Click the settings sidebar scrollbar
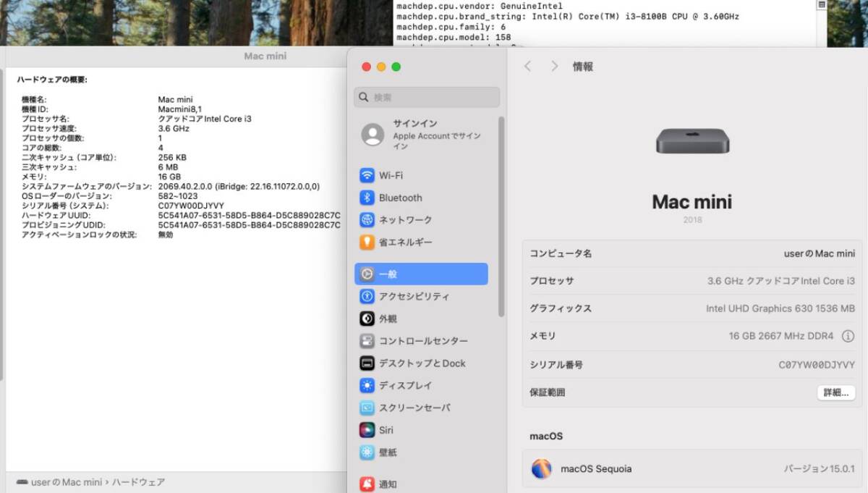 501,216
